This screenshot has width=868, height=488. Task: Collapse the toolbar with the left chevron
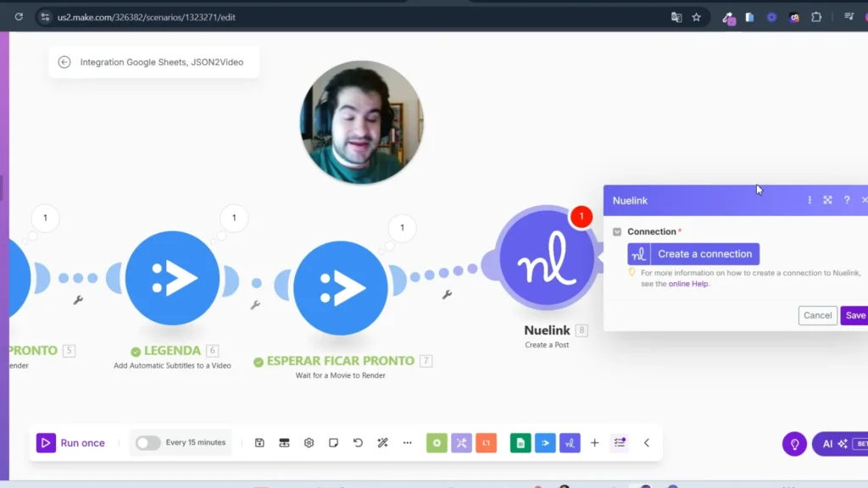(647, 442)
